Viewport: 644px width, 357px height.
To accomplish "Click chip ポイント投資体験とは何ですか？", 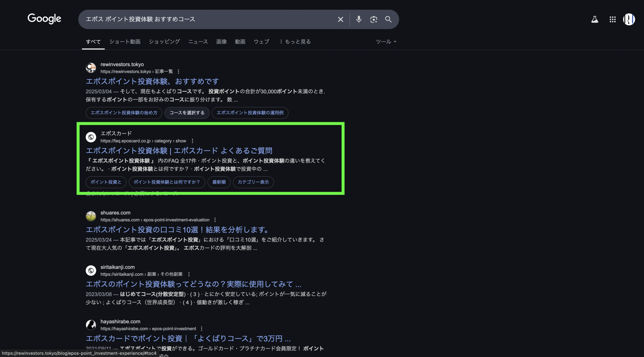I will [x=167, y=182].
